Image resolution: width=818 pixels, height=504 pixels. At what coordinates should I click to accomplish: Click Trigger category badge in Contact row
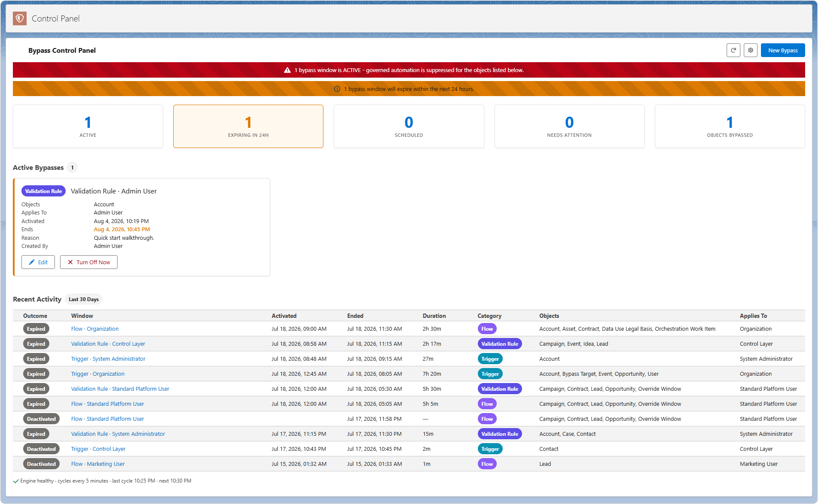490,449
